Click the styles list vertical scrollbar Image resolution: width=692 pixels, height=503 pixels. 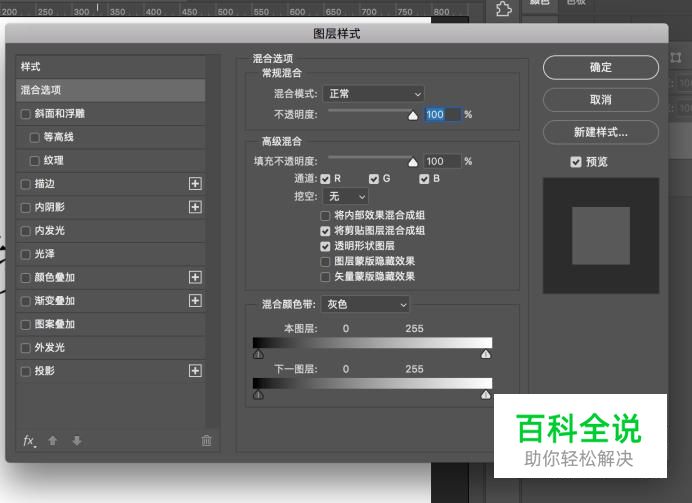(213, 241)
